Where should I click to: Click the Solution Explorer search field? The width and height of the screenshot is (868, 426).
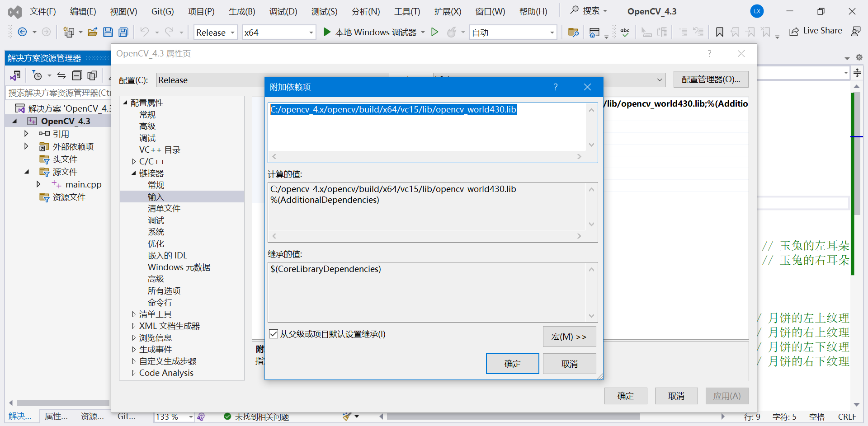pos(59,93)
